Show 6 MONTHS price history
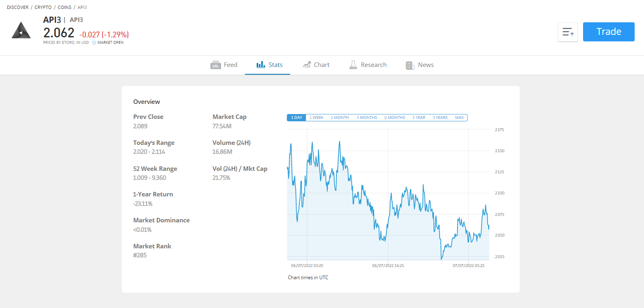 pos(395,118)
